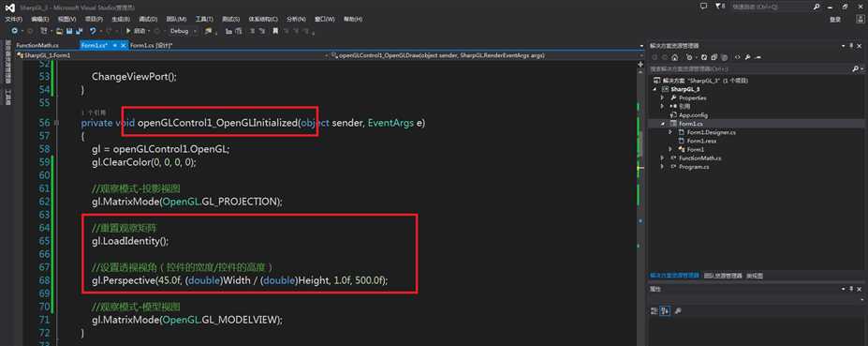The image size is (868, 346).
Task: Collapse the Form1.cs node
Action: [663, 124]
